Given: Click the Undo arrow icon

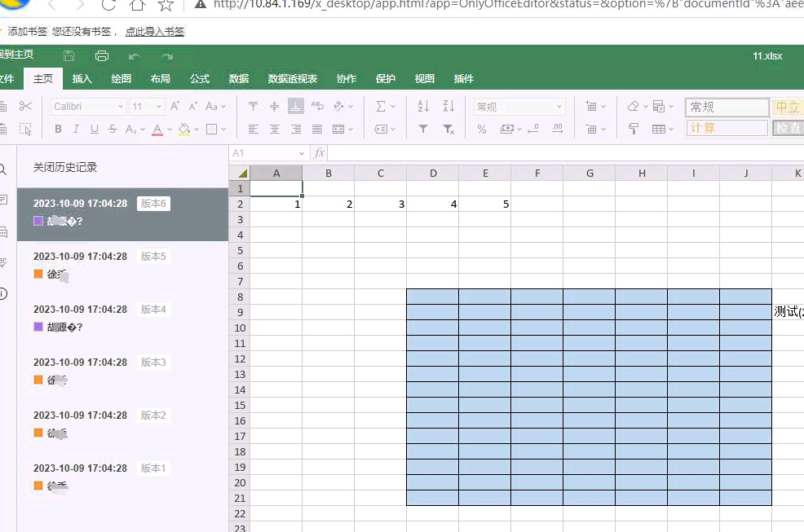Looking at the screenshot, I should tap(135, 56).
